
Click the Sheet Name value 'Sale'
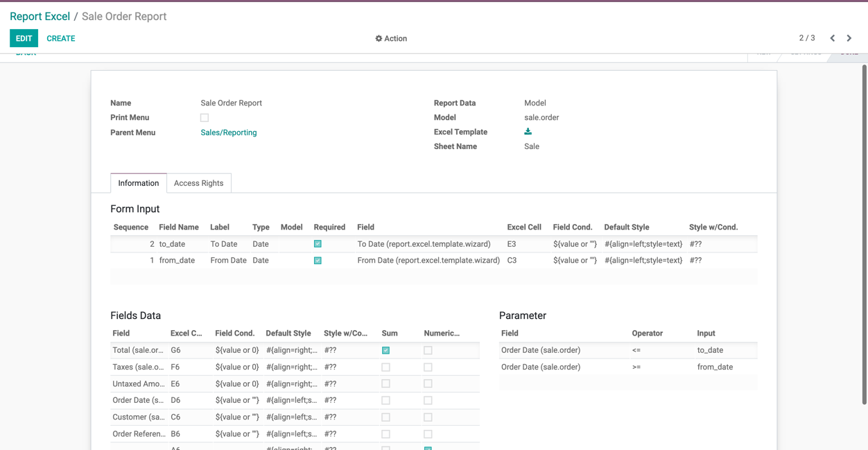pos(532,147)
